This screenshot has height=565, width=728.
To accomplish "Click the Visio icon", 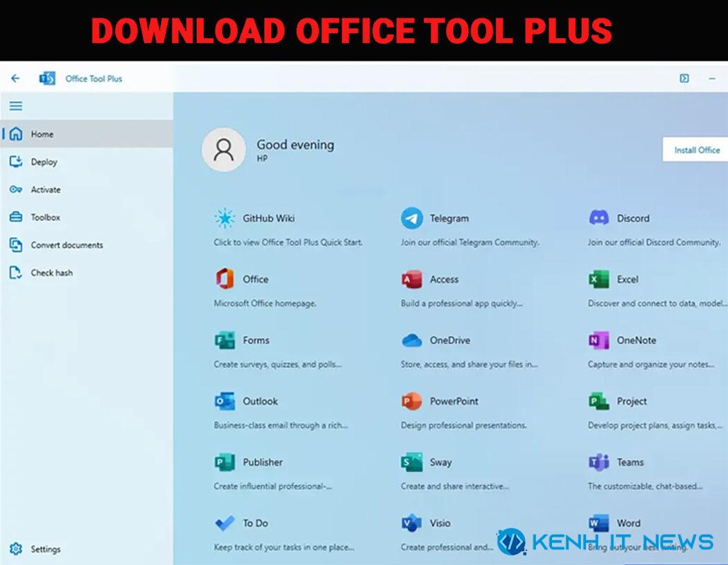I will 412,523.
